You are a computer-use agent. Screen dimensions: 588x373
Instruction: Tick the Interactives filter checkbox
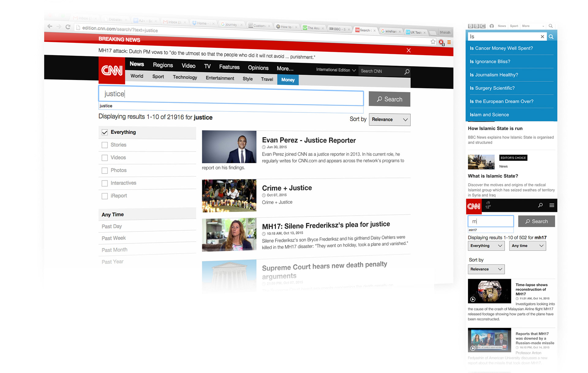[x=105, y=183]
